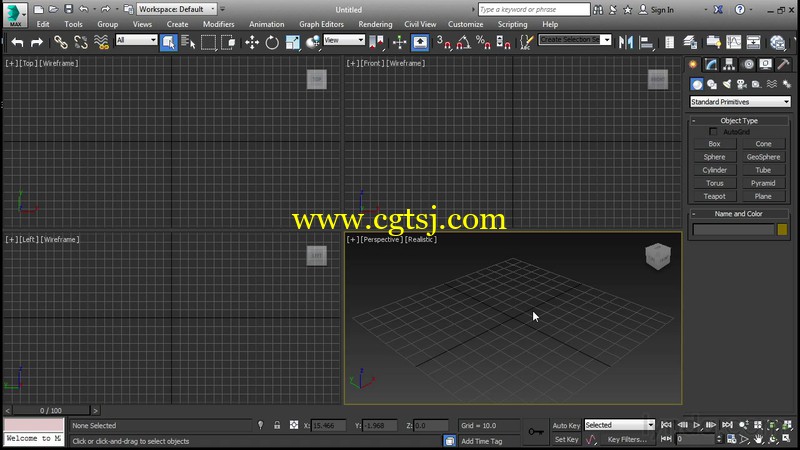Choose the Select Object tool

168,42
